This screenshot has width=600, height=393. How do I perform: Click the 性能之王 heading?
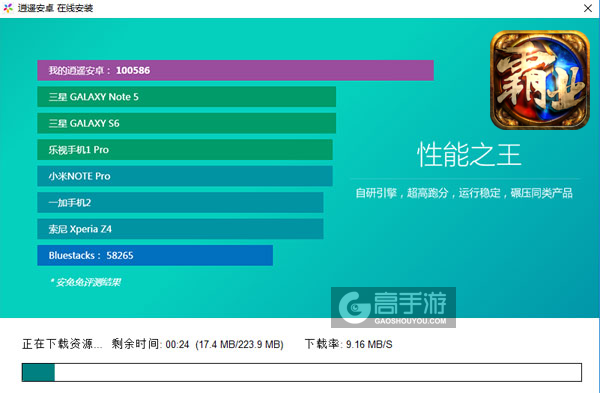(469, 155)
